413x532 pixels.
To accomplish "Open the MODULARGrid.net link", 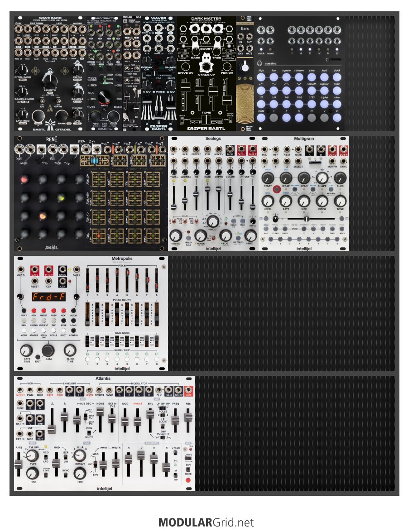I will pyautogui.click(x=206, y=522).
